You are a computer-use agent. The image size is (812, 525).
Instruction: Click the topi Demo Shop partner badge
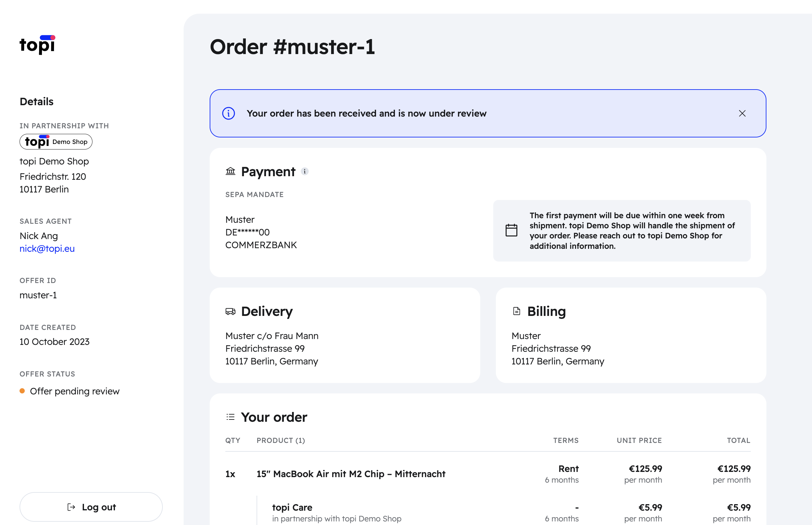tap(56, 142)
